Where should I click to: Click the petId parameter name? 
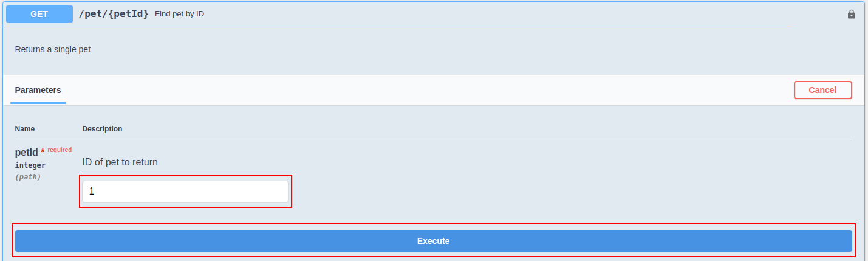(27, 152)
